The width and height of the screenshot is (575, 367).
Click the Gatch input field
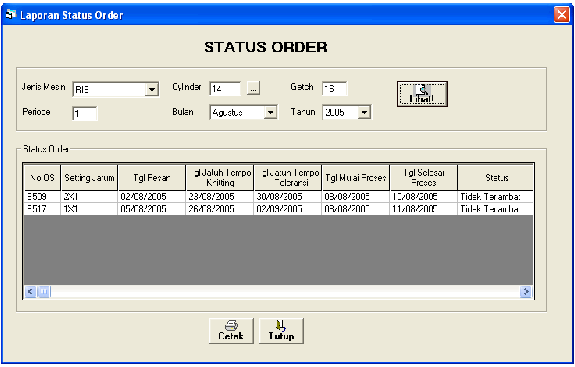334,88
